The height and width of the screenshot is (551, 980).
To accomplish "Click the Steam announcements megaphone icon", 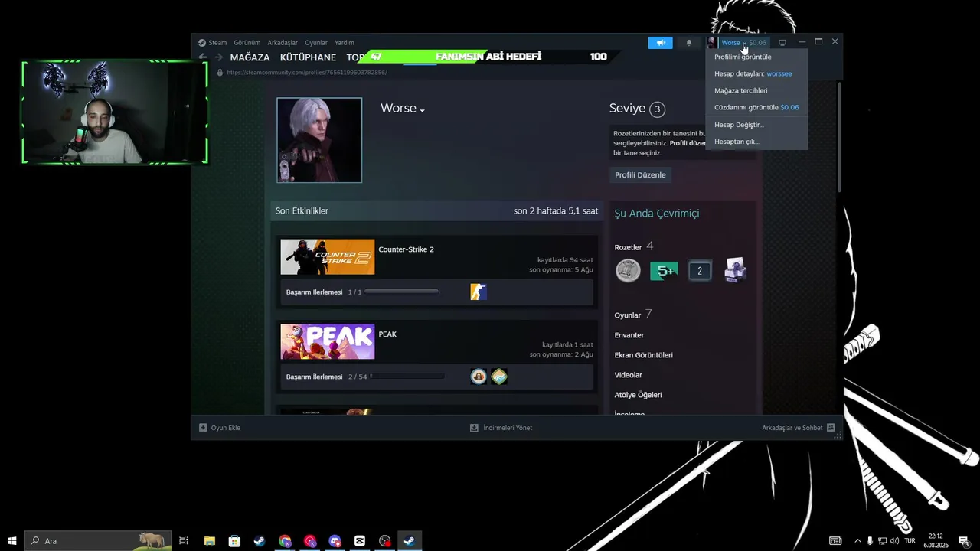I will click(x=660, y=43).
